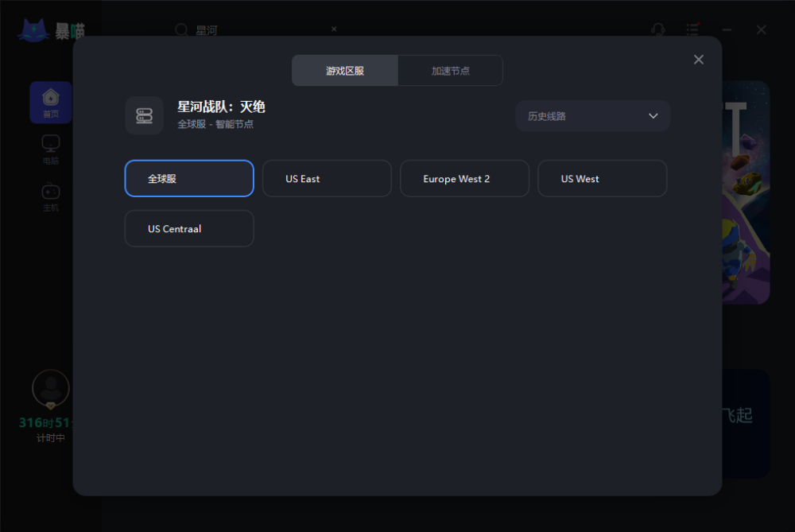Select the Europe West 2 server region
This screenshot has height=532, width=795.
pyautogui.click(x=464, y=178)
